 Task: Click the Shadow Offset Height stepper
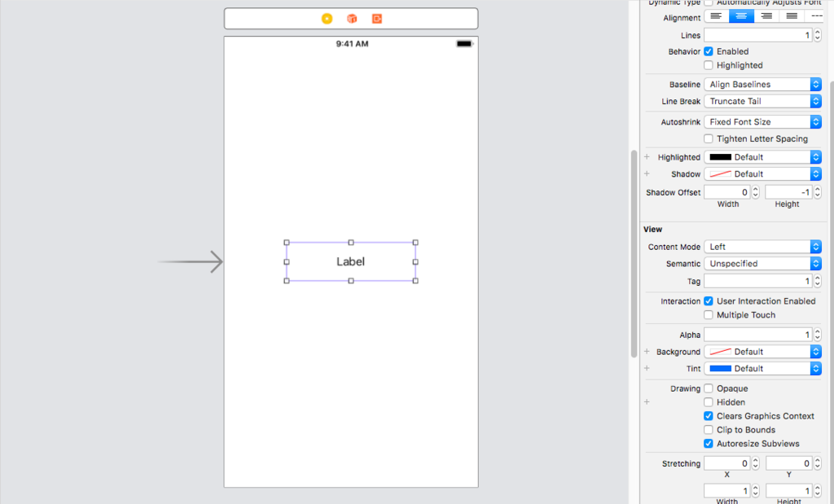click(818, 192)
